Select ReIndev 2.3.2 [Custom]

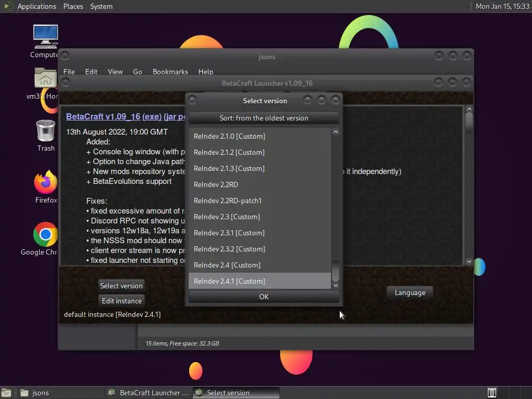tap(260, 249)
